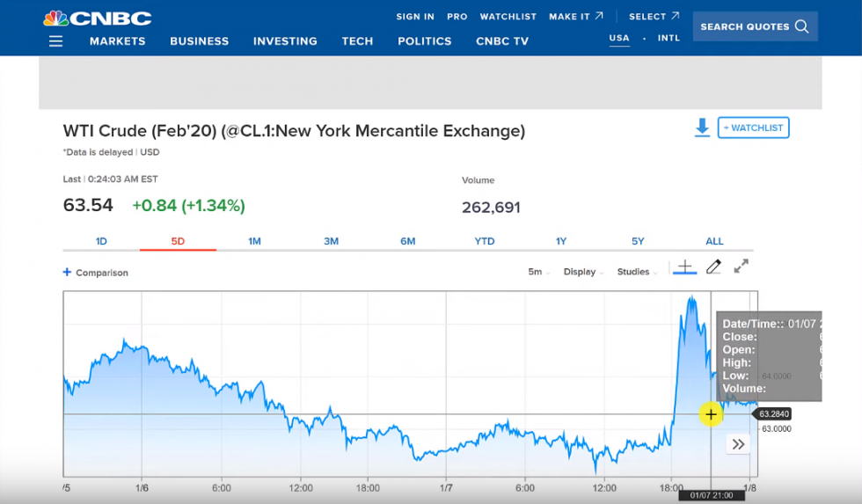The height and width of the screenshot is (504, 862).
Task: Switch to the INTL edition
Action: pyautogui.click(x=670, y=39)
